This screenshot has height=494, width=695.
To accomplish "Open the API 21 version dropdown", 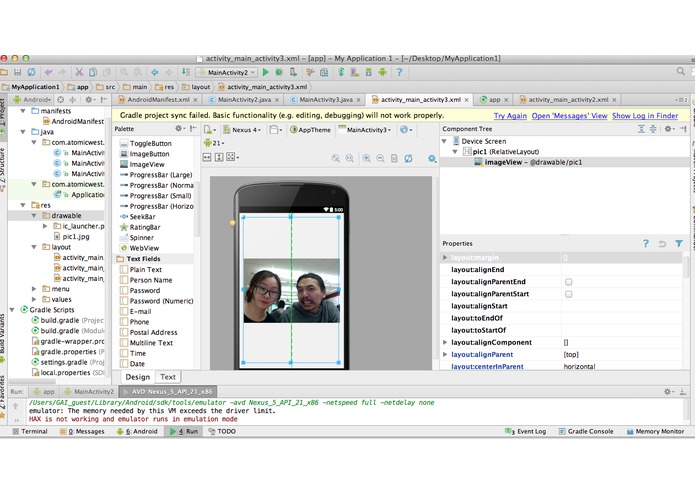I will [x=214, y=143].
